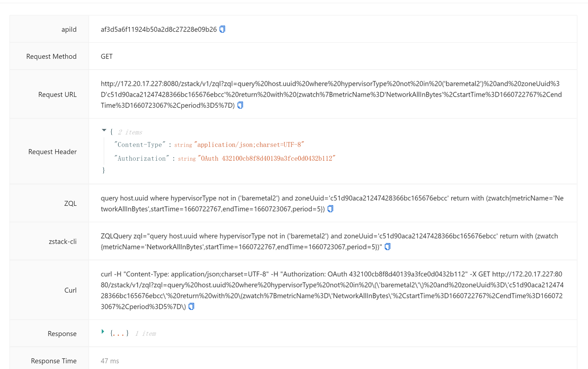Expand the Response JSON tree
This screenshot has height=369, width=588.
point(103,332)
